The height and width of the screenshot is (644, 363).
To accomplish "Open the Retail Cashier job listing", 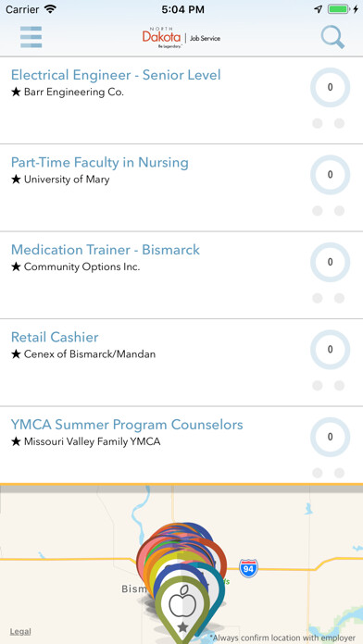I will [x=55, y=337].
